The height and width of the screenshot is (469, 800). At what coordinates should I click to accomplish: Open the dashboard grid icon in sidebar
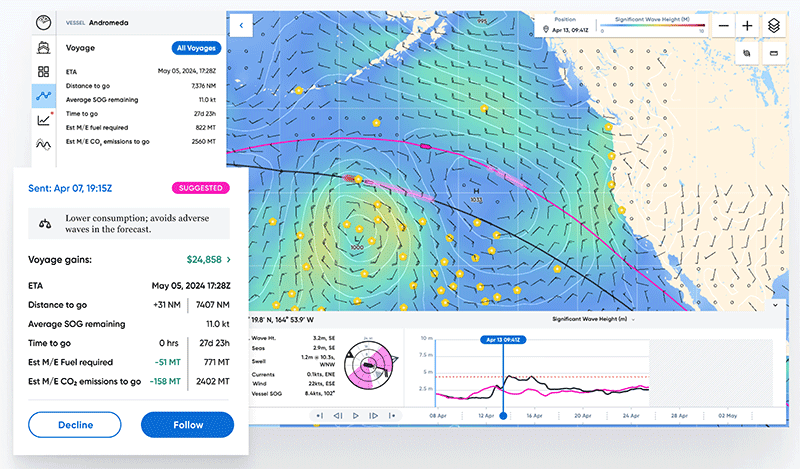(x=43, y=72)
